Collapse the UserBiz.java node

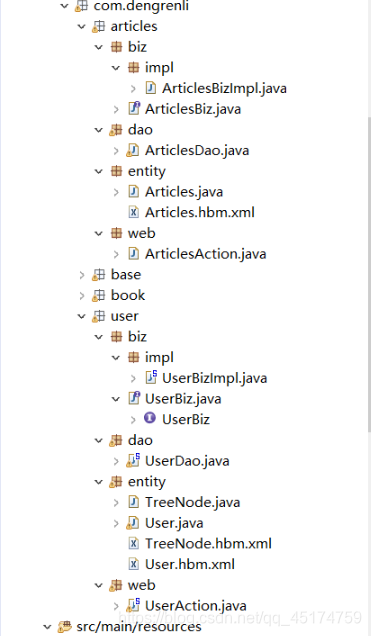pyautogui.click(x=116, y=399)
